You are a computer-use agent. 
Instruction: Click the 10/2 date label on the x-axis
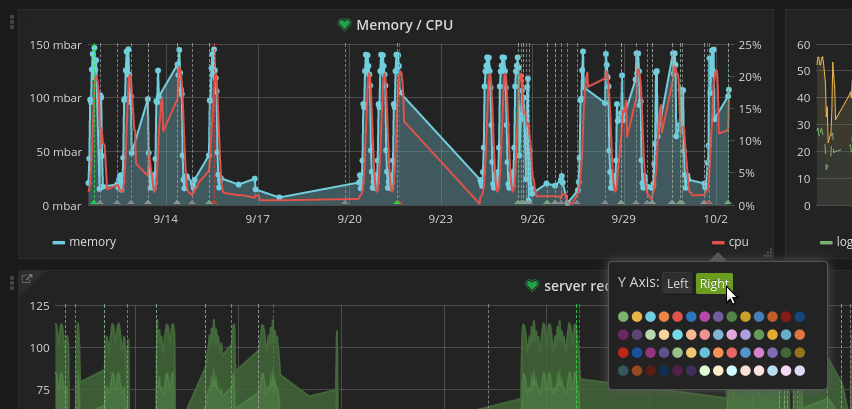point(716,219)
